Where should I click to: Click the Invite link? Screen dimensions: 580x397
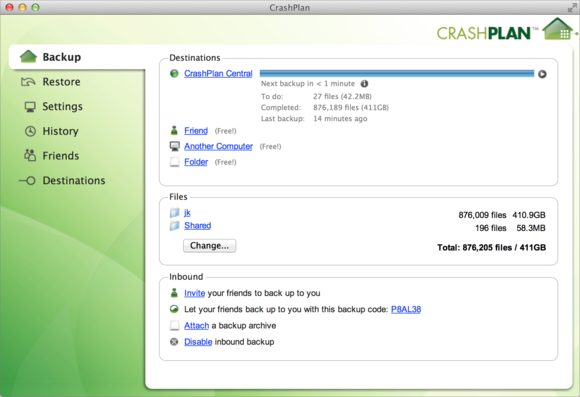pyautogui.click(x=195, y=293)
